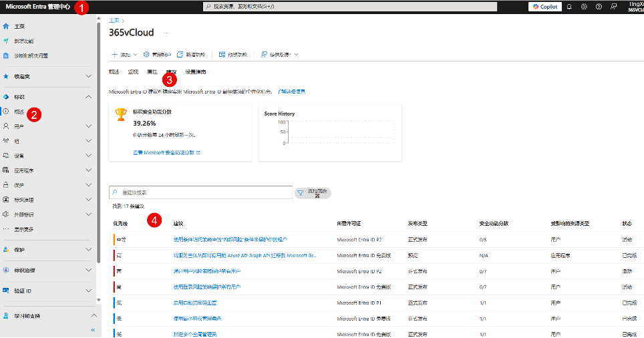Collapse the 学习和支持 chevron
This screenshot has width=644, height=338.
[94, 316]
